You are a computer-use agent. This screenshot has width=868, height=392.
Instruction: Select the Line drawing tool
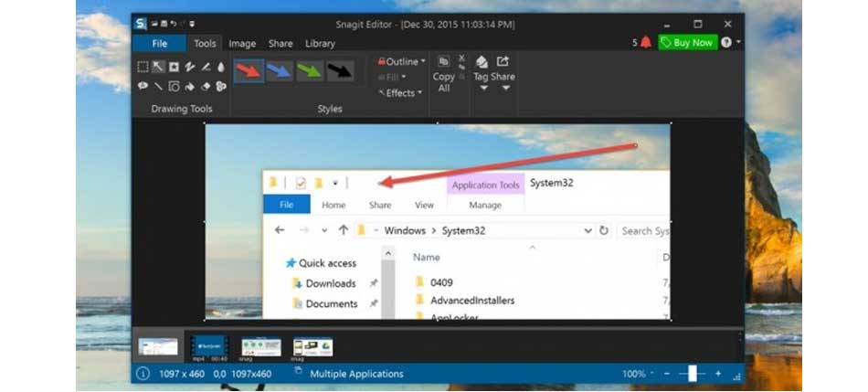click(158, 86)
